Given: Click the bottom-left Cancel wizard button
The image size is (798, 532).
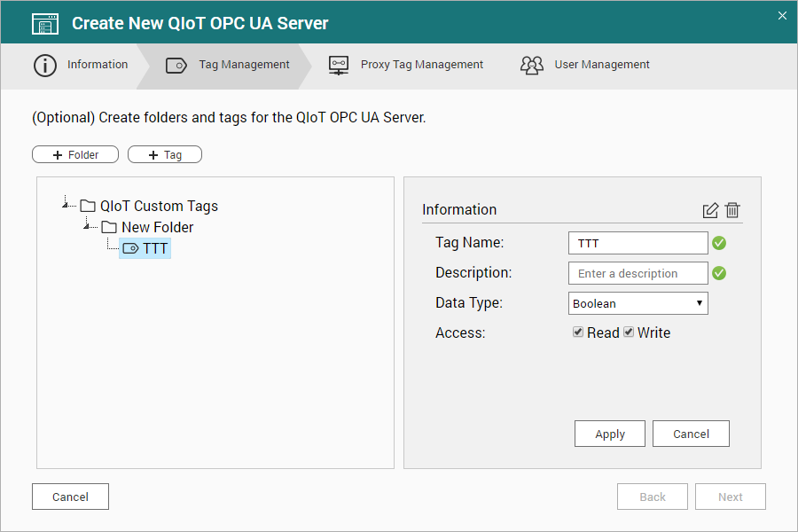Looking at the screenshot, I should [70, 497].
